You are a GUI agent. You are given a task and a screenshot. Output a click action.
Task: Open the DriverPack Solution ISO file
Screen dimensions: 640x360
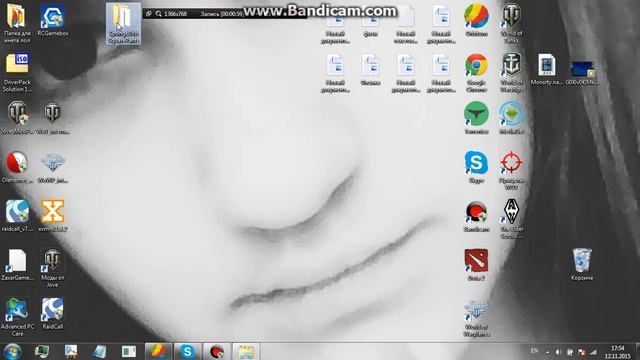tap(17, 73)
